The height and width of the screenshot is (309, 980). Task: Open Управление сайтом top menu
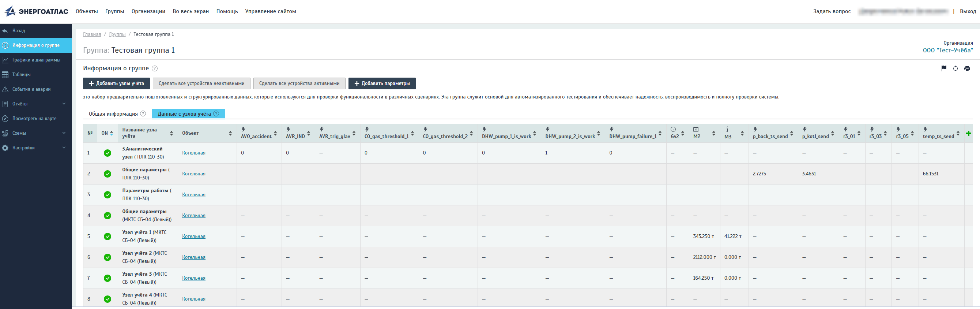point(271,11)
